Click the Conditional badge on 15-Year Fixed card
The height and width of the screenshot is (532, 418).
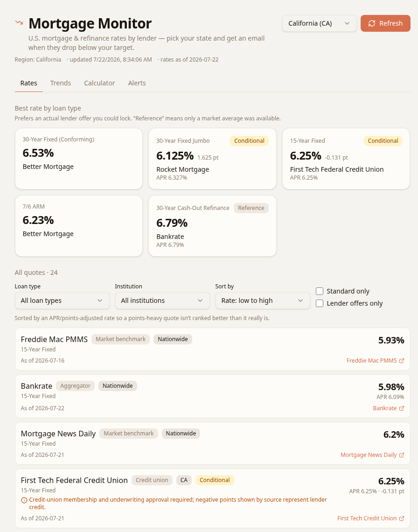(x=383, y=141)
